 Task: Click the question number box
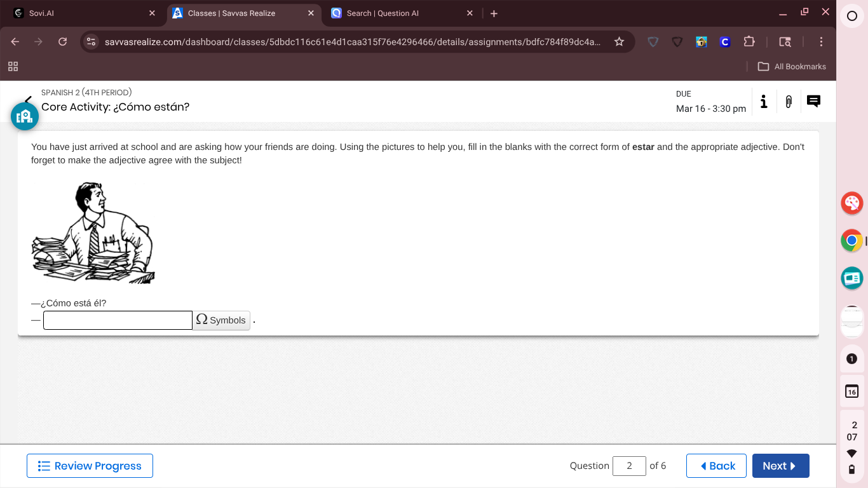coord(629,466)
